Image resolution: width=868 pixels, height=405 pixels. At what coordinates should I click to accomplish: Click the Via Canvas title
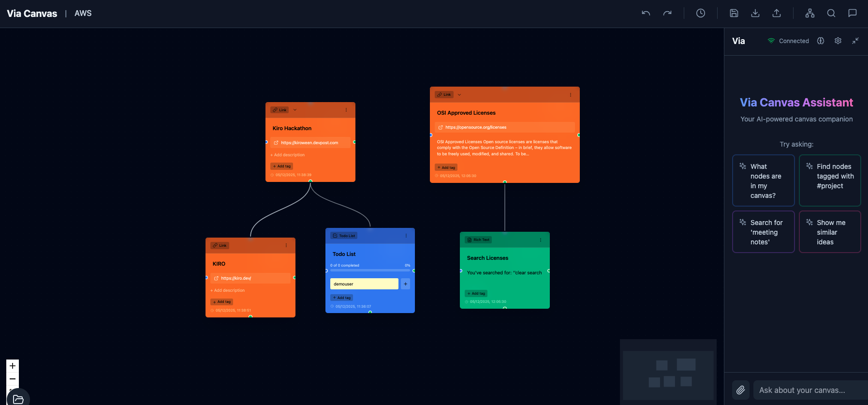coord(32,14)
